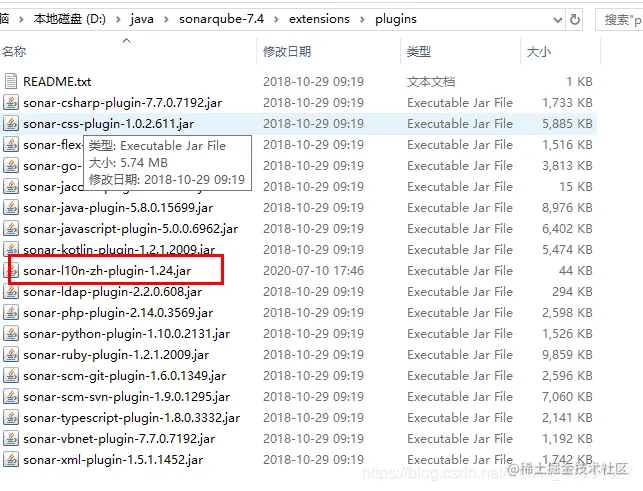Select the file README.txt

click(x=57, y=82)
